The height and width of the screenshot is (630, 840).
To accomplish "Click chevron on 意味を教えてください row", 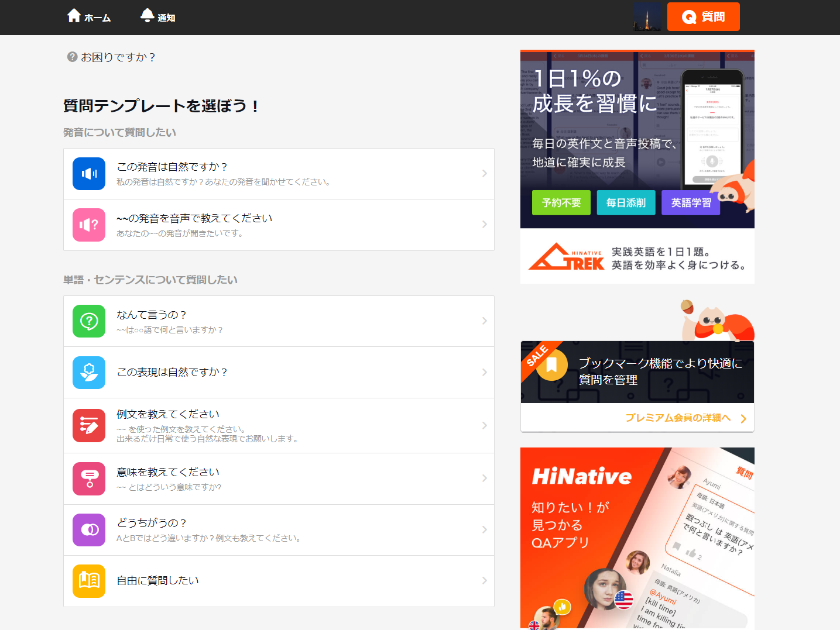I will pyautogui.click(x=484, y=478).
